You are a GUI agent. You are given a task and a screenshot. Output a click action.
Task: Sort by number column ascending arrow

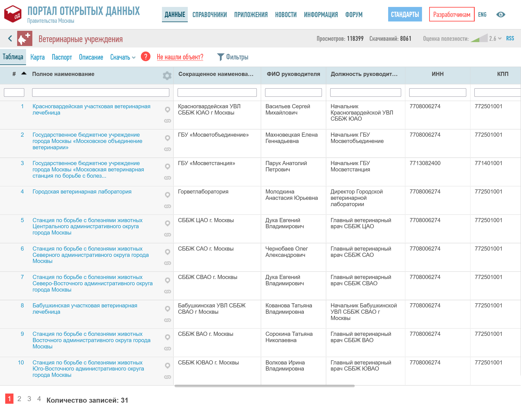24,74
